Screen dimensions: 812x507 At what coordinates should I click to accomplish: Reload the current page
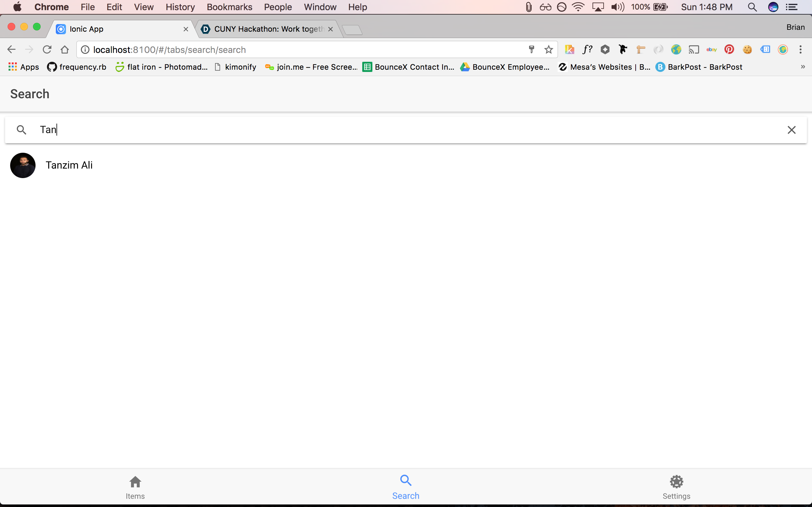[x=47, y=50]
